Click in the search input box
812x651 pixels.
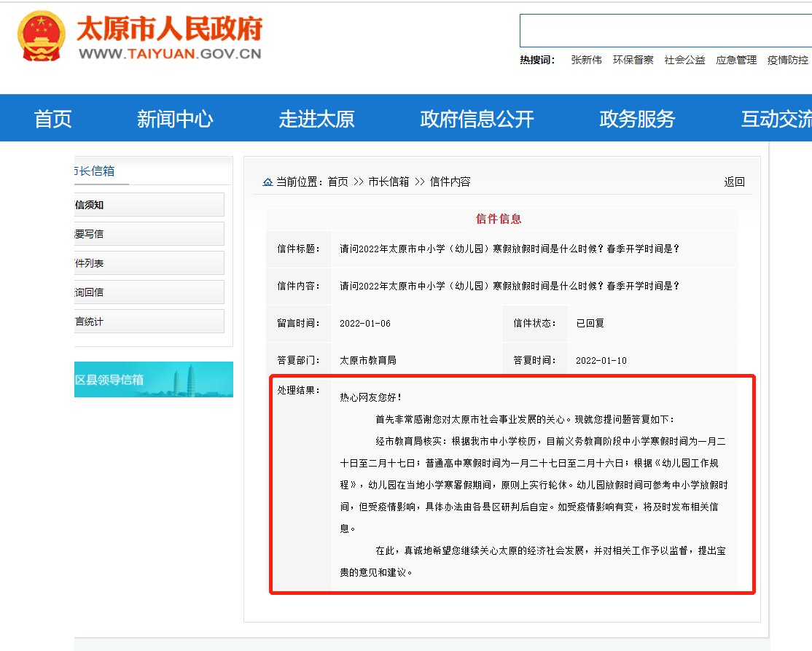coord(665,31)
